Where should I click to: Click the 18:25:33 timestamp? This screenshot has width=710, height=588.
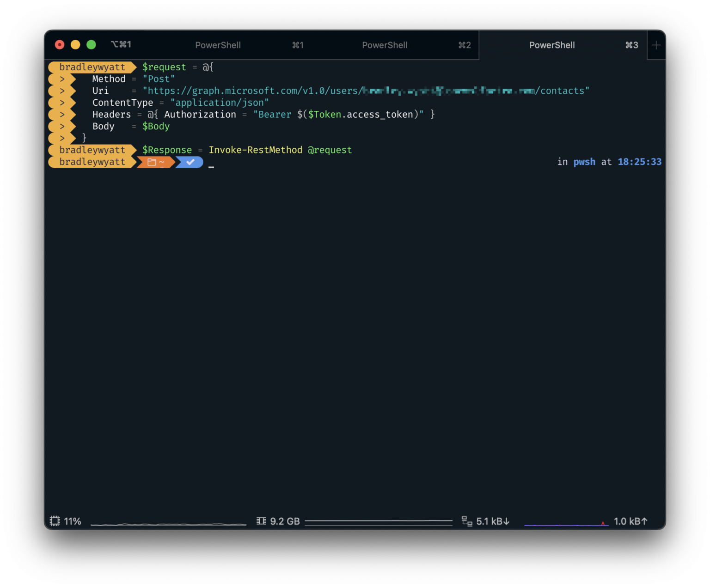point(639,162)
